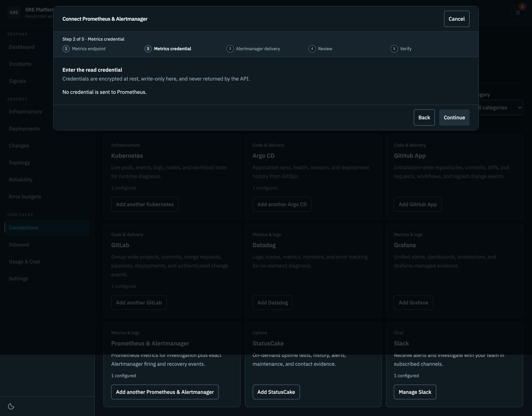Click the dialog title "Connect Prometheus & Alertmanager"
The image size is (532, 416).
[x=105, y=19]
